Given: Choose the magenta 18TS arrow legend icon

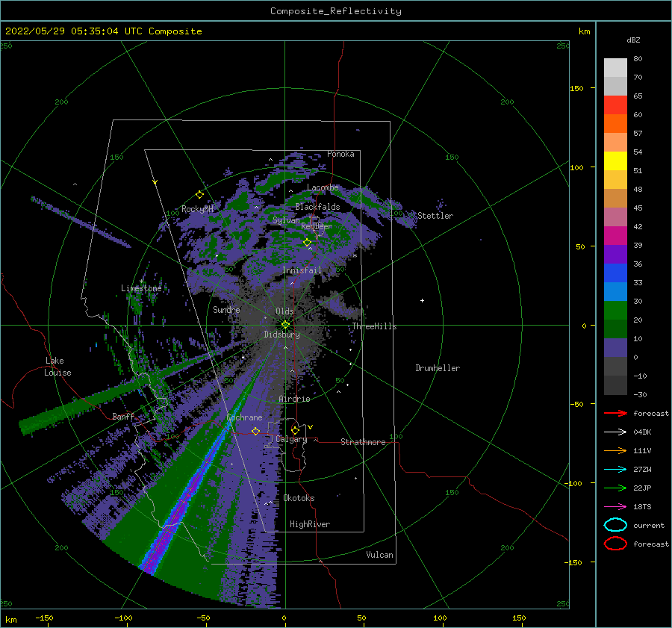Looking at the screenshot, I should 615,507.
